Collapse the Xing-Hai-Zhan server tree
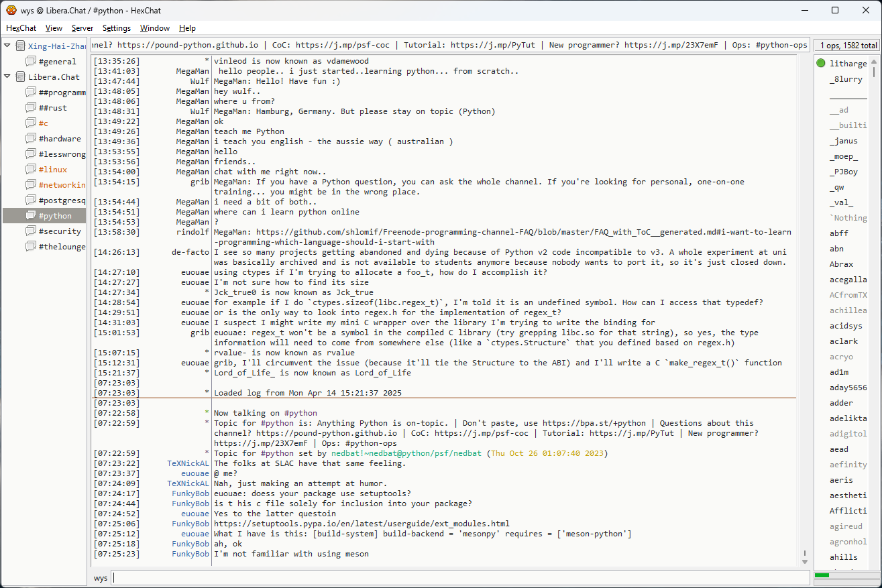This screenshot has height=588, width=882. [x=7, y=46]
